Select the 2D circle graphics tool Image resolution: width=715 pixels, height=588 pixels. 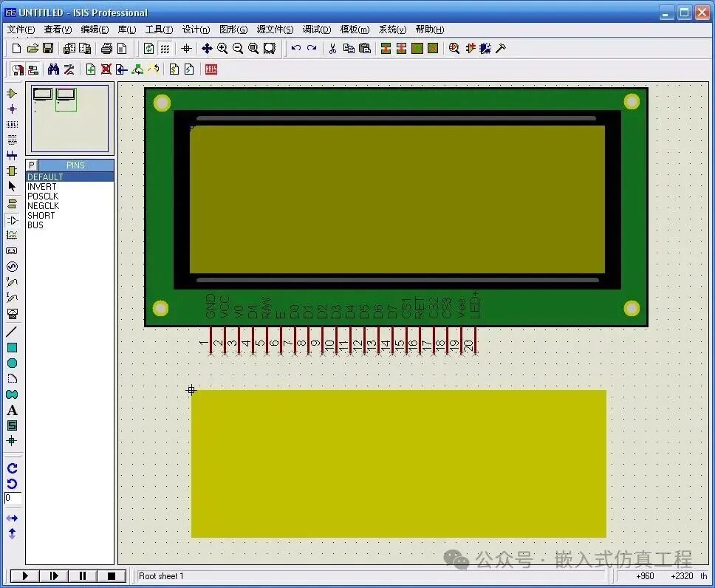[13, 363]
